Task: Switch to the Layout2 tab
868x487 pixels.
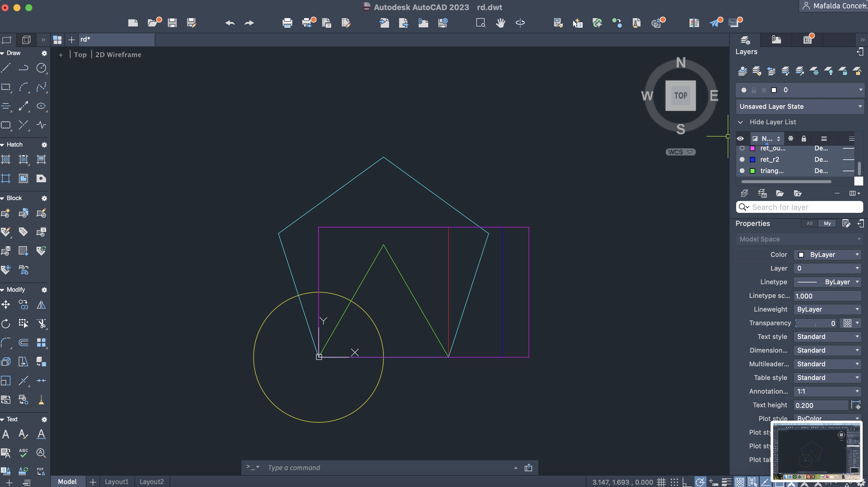Action: pyautogui.click(x=151, y=482)
